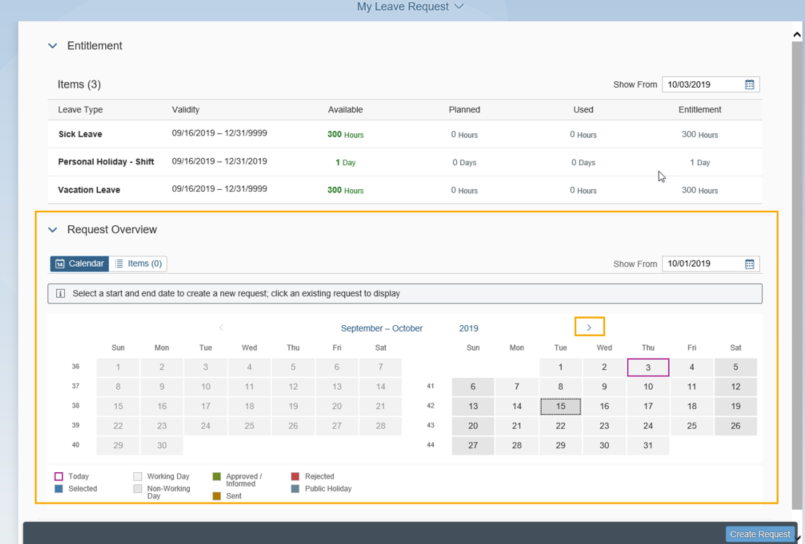Click the green Approved / Informed legend swatch
This screenshot has height=544, width=805.
(217, 477)
